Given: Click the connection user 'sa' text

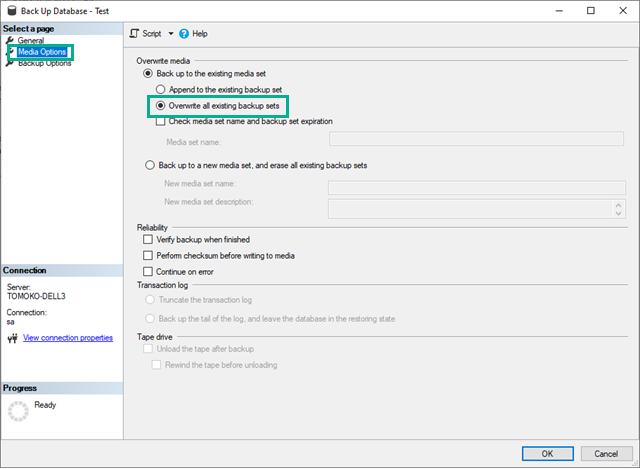Looking at the screenshot, I should click(x=11, y=322).
